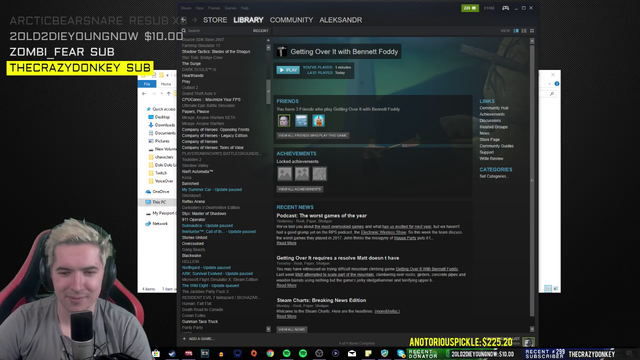
Task: Go to the STORE tab
Action: 215,20
